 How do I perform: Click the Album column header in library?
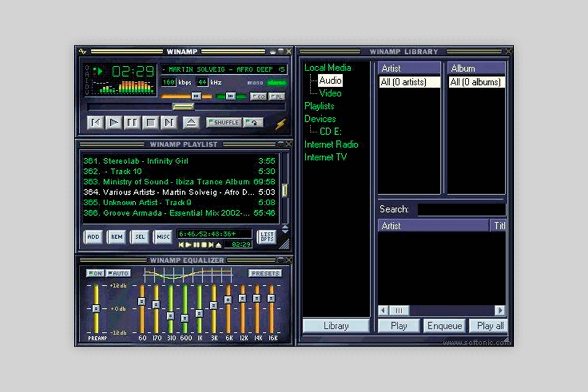click(477, 68)
